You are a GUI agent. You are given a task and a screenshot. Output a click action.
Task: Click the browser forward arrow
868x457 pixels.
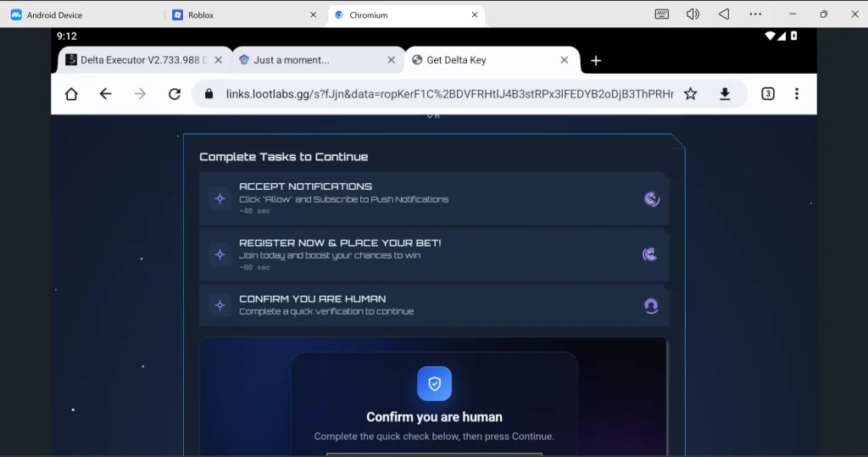pos(140,93)
